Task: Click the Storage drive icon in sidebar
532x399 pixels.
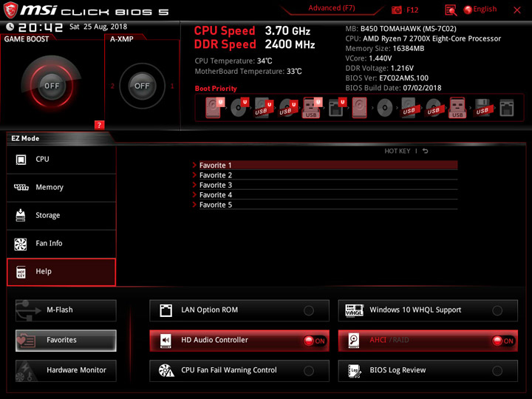Action: [21, 215]
